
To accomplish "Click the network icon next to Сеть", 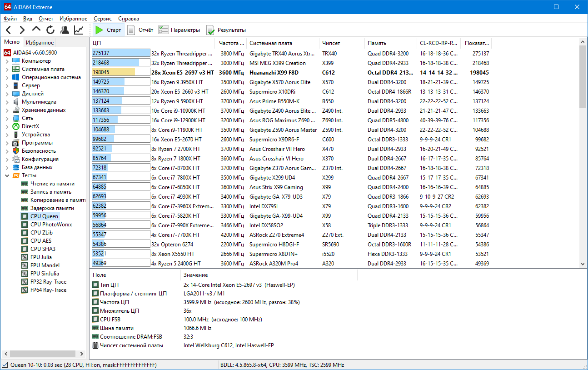I will [16, 118].
